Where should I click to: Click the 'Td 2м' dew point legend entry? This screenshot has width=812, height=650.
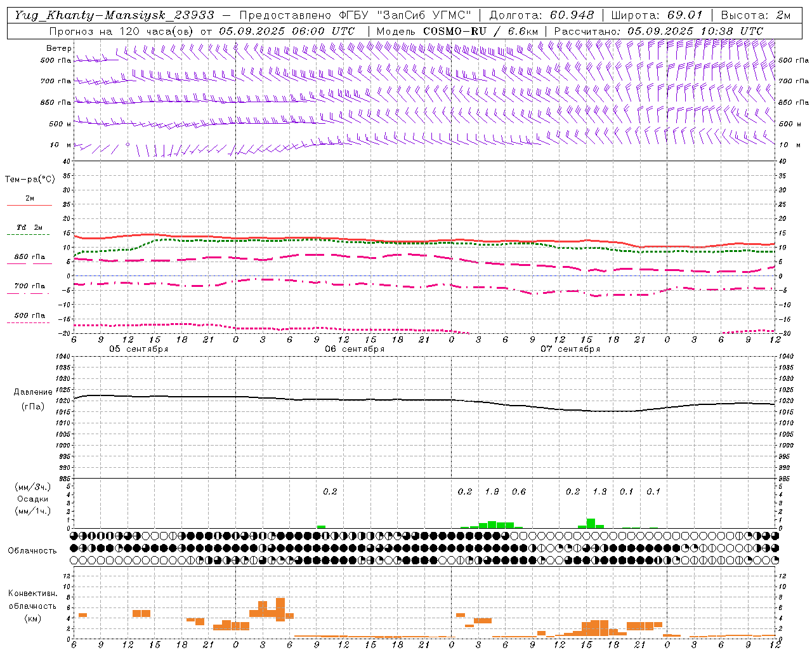pyautogui.click(x=29, y=227)
